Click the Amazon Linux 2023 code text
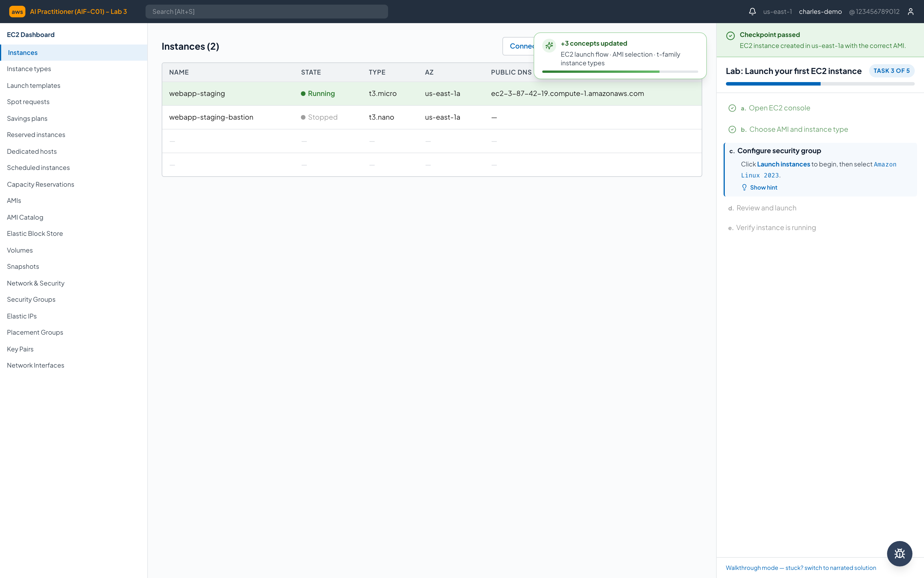The width and height of the screenshot is (924, 578). coord(819,170)
